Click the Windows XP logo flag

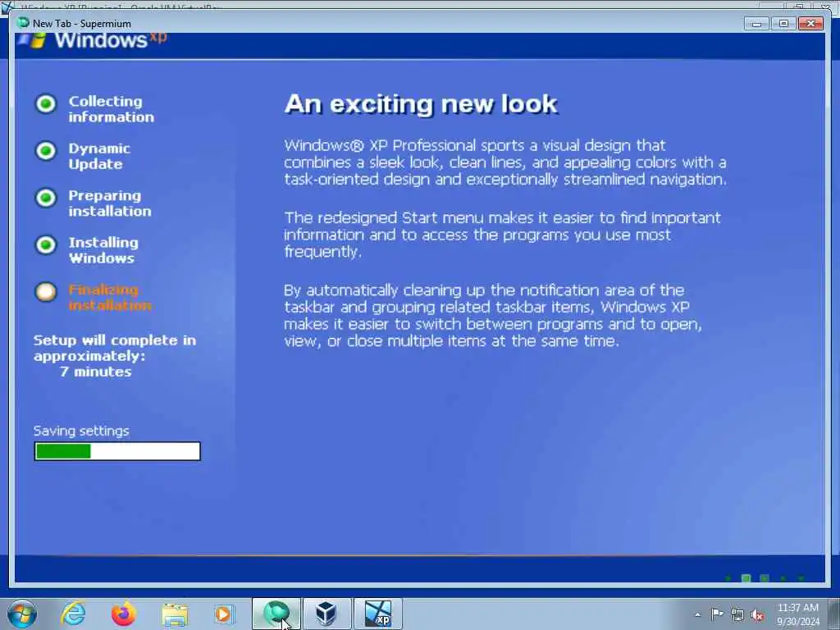point(32,41)
